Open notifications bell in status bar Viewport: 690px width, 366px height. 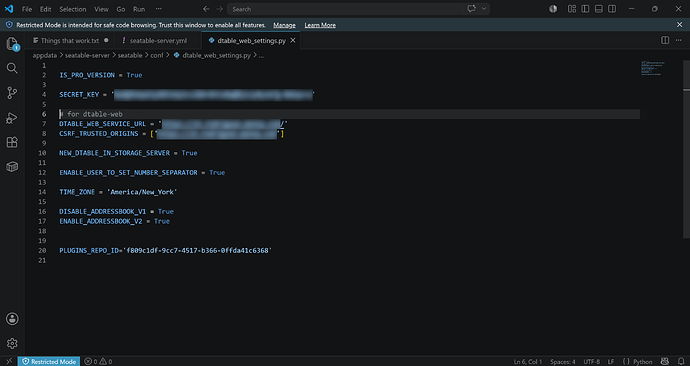[681, 361]
